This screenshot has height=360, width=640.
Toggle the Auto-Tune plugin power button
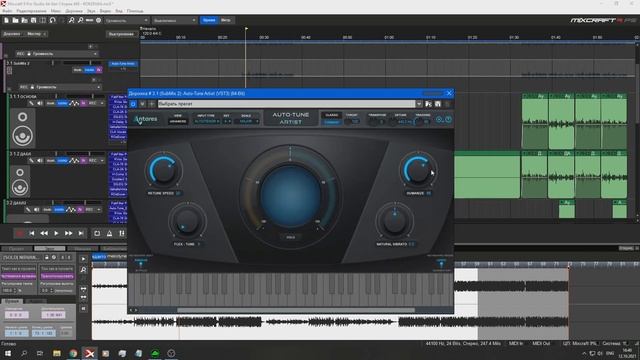coord(133,104)
